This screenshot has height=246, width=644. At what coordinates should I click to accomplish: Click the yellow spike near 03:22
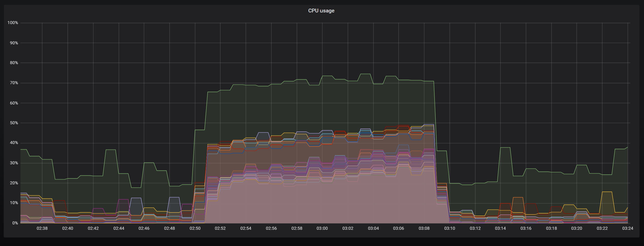(607, 192)
